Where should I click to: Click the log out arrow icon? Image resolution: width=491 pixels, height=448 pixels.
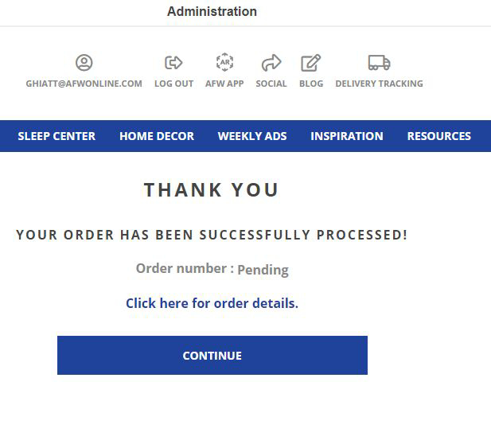point(173,63)
